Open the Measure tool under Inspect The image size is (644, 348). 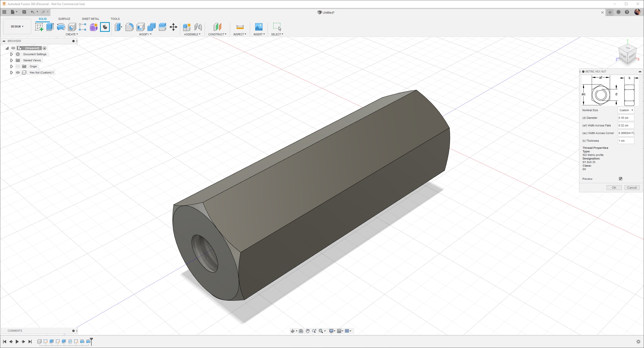(x=240, y=27)
